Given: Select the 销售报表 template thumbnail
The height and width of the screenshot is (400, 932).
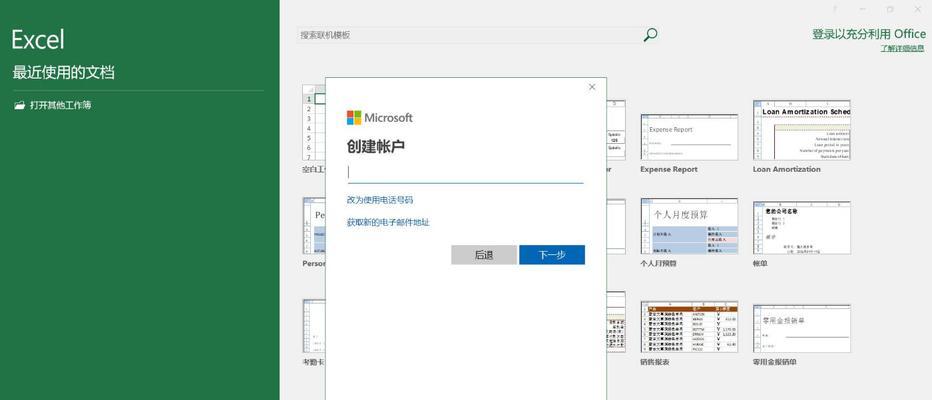Looking at the screenshot, I should coord(689,327).
